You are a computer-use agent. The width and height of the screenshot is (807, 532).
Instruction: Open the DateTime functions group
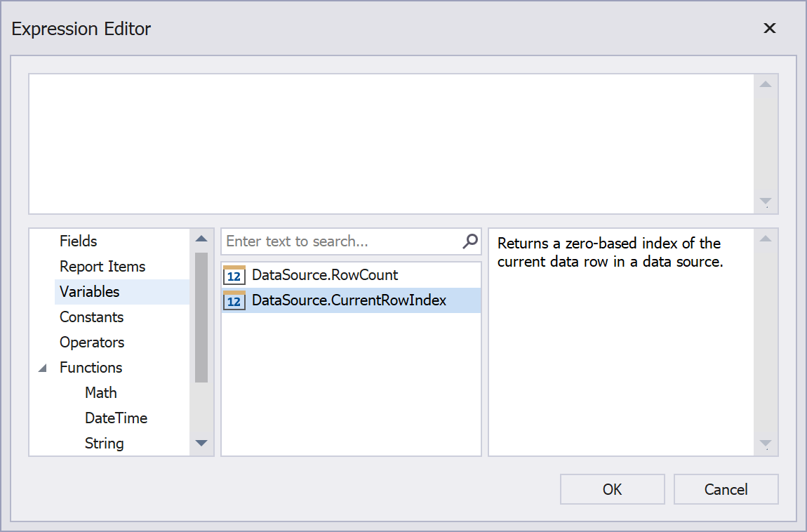(116, 418)
